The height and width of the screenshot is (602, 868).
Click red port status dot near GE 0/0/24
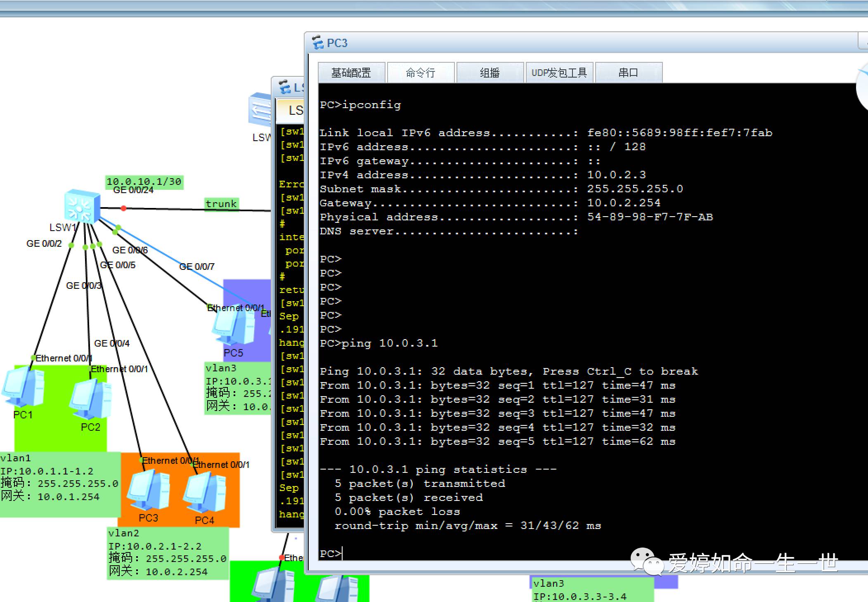[x=123, y=208]
